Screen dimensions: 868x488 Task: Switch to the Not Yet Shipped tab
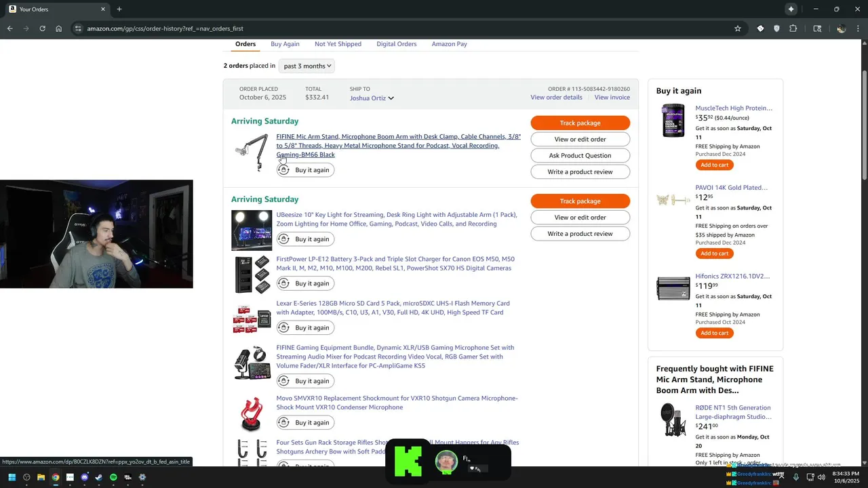(x=338, y=44)
